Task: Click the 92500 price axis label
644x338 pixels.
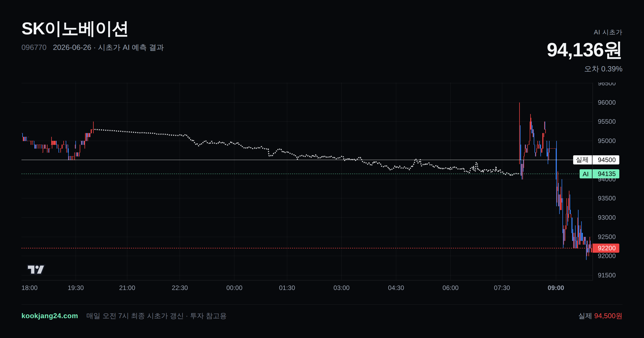Action: pos(607,237)
